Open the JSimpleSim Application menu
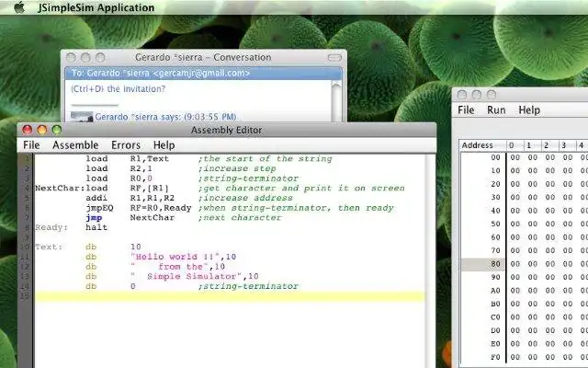Screen dimensions: 588x368 pyautogui.click(x=96, y=7)
